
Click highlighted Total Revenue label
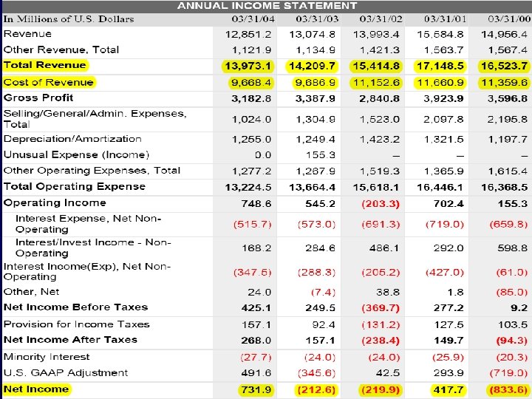(x=45, y=65)
